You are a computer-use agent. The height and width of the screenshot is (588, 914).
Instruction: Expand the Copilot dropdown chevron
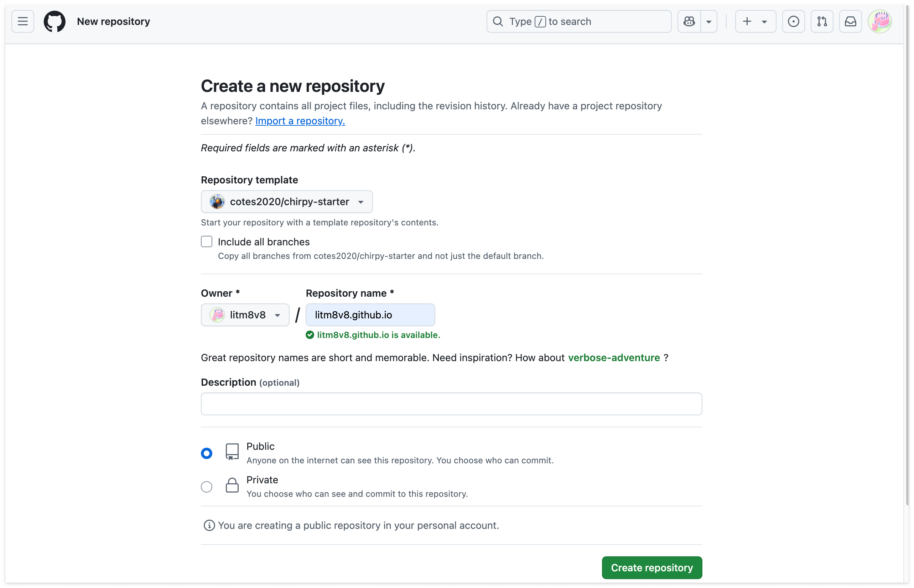coord(708,21)
